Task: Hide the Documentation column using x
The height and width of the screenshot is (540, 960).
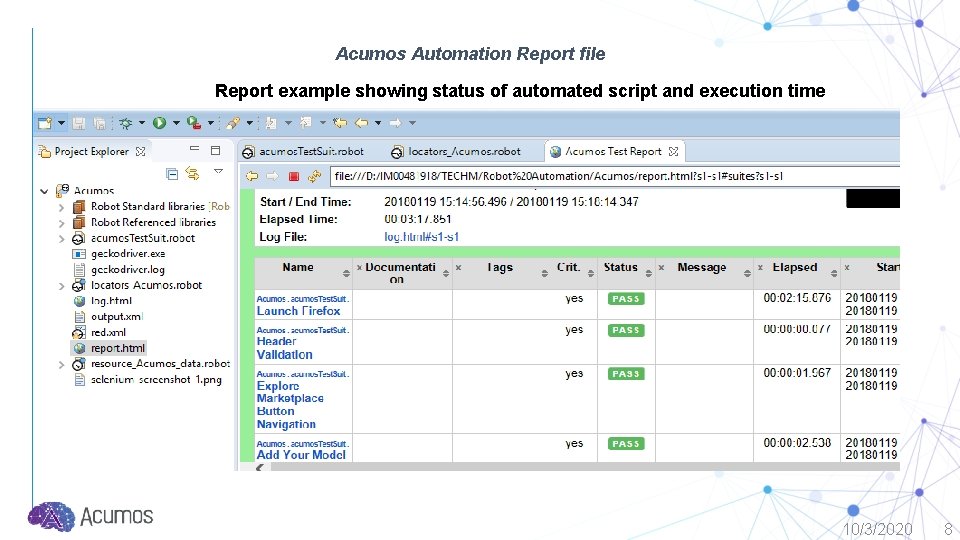Action: click(359, 268)
